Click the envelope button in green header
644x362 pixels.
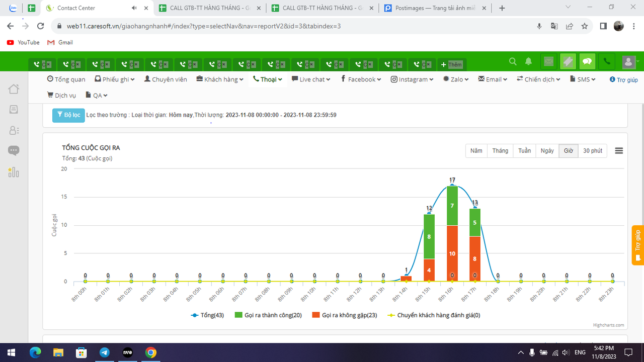pos(548,62)
